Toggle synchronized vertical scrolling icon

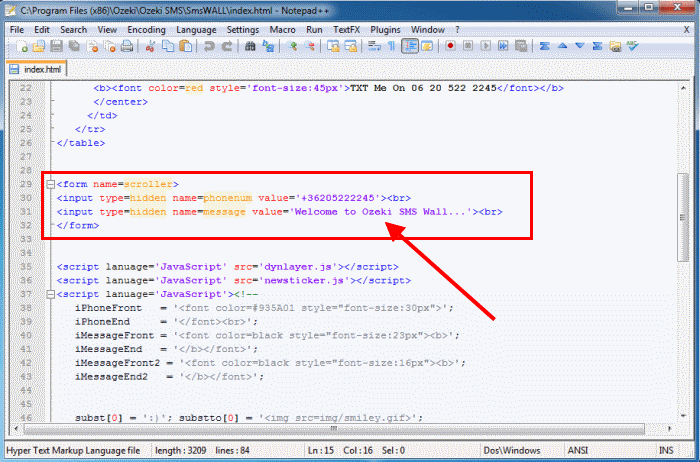pos(333,46)
